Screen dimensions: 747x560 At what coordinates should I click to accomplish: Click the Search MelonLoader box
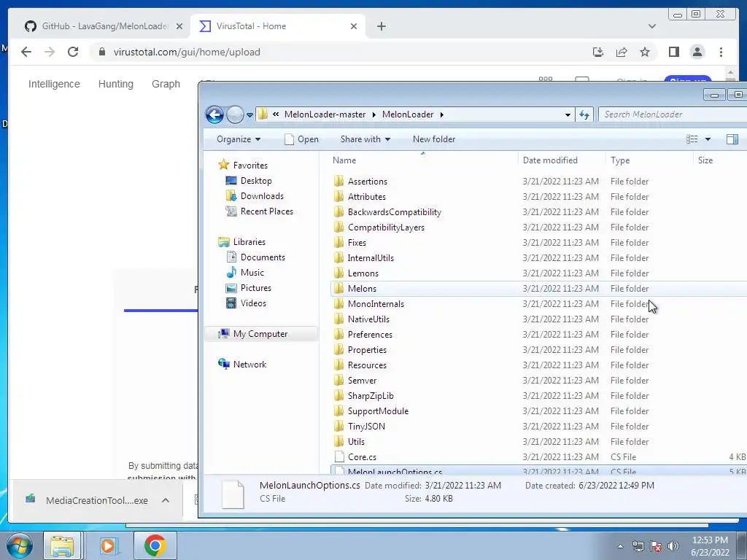point(672,114)
